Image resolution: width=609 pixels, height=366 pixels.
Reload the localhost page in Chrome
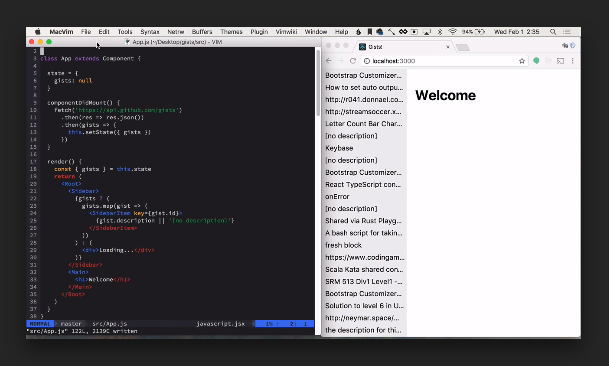pyautogui.click(x=353, y=61)
